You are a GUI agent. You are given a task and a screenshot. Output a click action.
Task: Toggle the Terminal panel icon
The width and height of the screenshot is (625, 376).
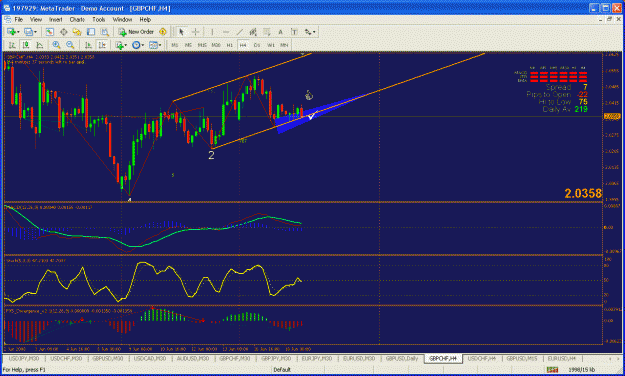(x=91, y=32)
